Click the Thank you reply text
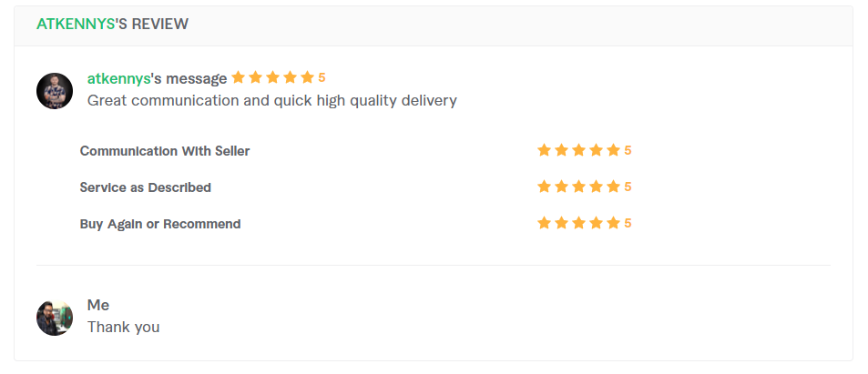Viewport: 868px width, 374px height. point(124,327)
